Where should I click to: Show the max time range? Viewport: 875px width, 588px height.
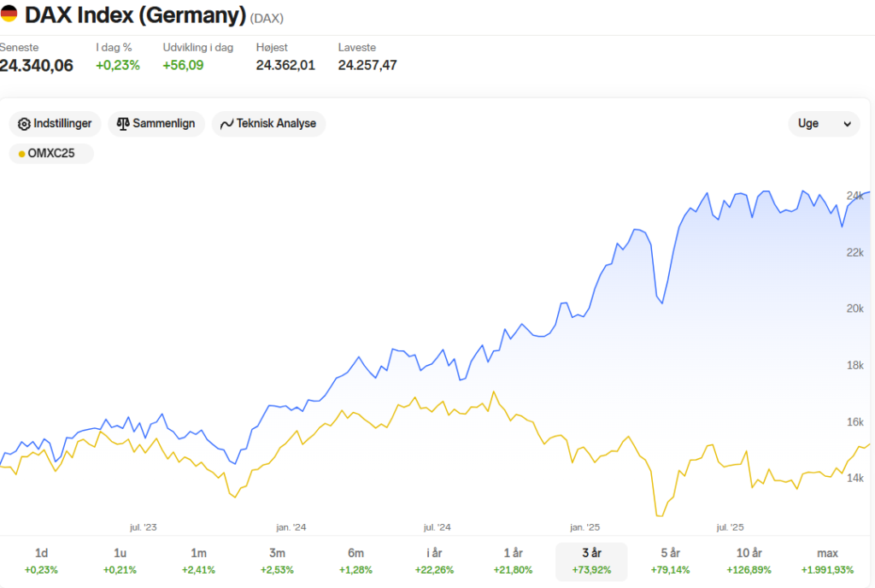click(827, 562)
